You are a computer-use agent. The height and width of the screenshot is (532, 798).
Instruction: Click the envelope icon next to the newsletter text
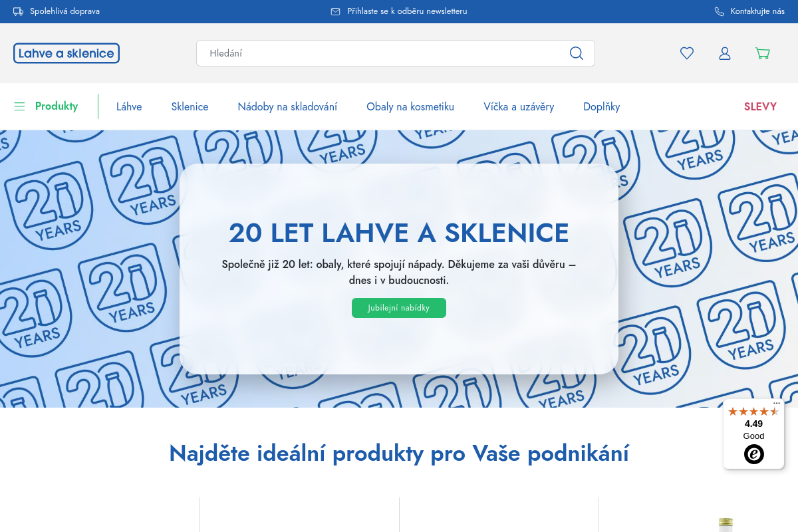pyautogui.click(x=335, y=11)
